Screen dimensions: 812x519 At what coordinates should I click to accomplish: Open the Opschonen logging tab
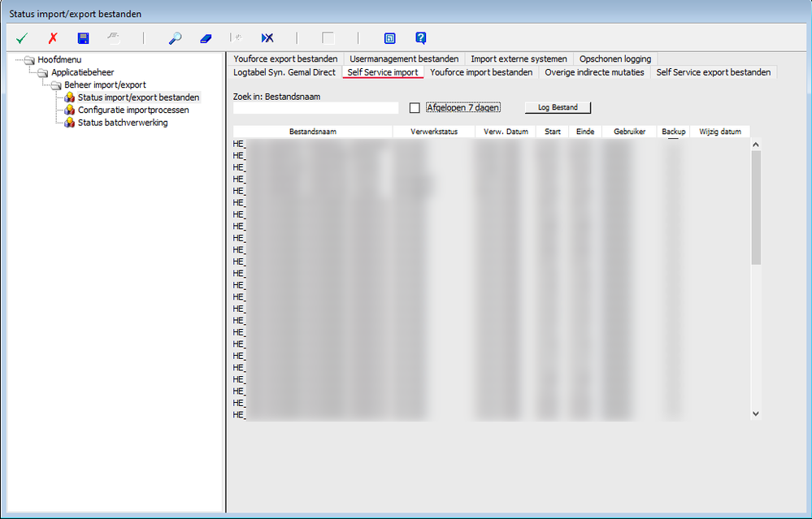tap(614, 58)
